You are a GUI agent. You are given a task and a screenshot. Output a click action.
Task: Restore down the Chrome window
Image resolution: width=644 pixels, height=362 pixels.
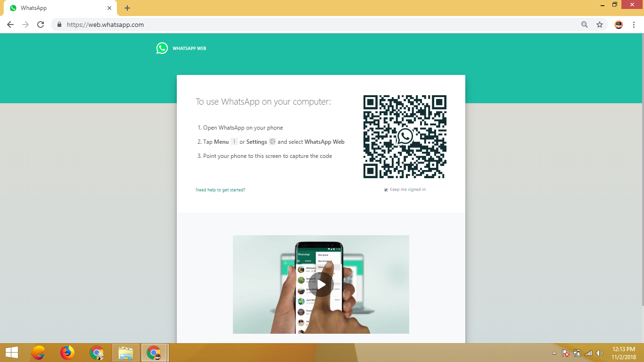(x=615, y=5)
